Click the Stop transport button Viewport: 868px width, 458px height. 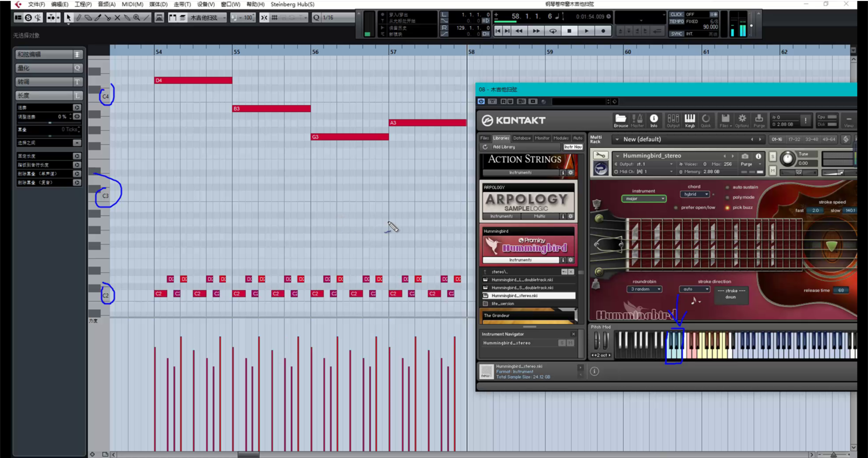pos(570,31)
